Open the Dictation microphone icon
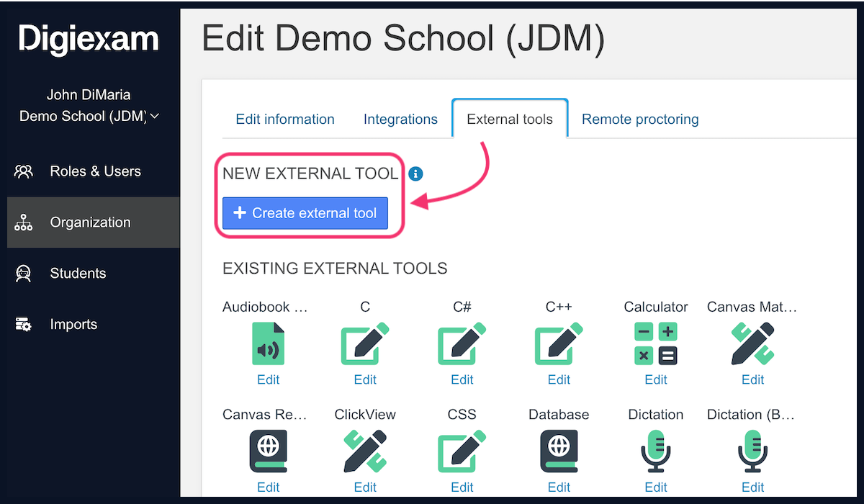The image size is (864, 504). (x=655, y=451)
